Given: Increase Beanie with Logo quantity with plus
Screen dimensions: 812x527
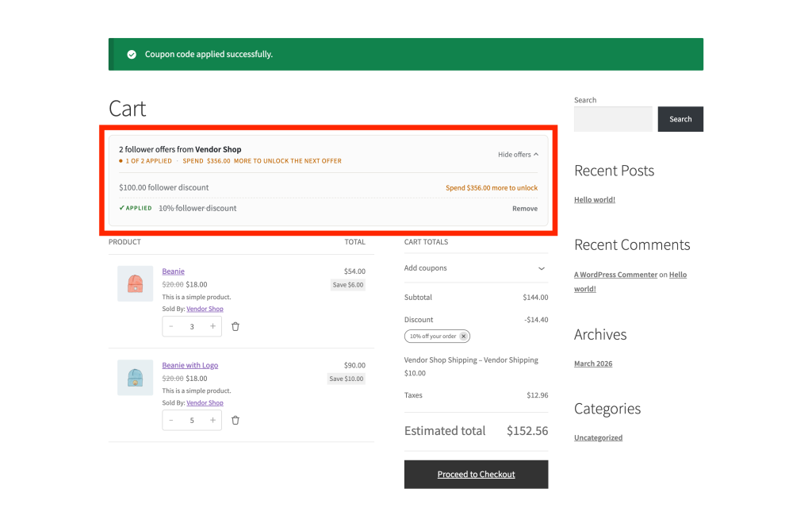Looking at the screenshot, I should tap(213, 421).
